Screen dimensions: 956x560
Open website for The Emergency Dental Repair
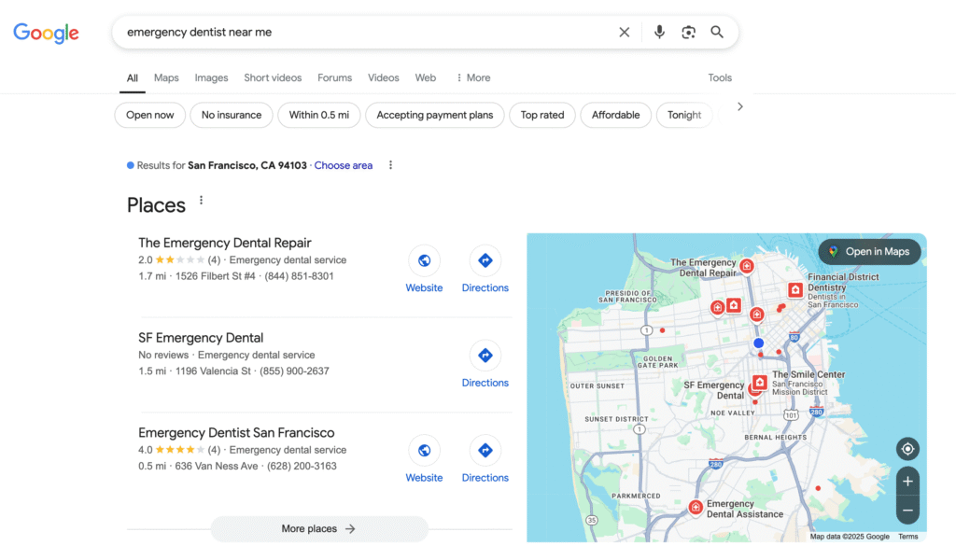pyautogui.click(x=424, y=269)
